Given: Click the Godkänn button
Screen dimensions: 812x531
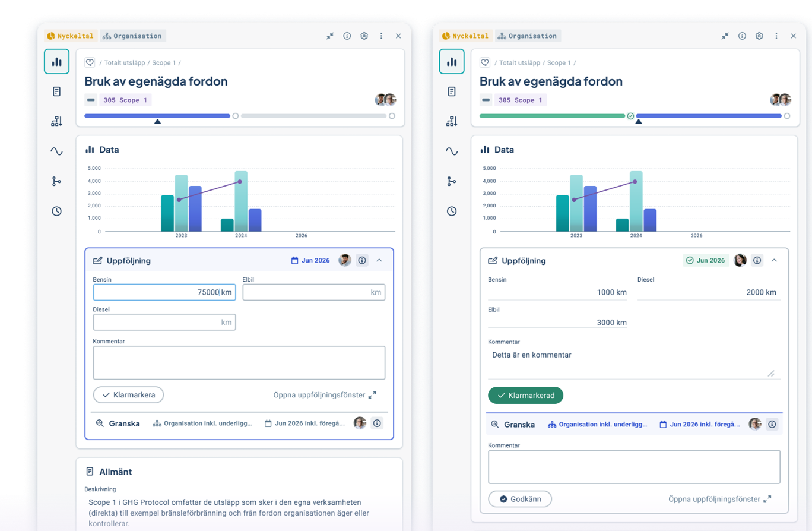Looking at the screenshot, I should point(520,499).
